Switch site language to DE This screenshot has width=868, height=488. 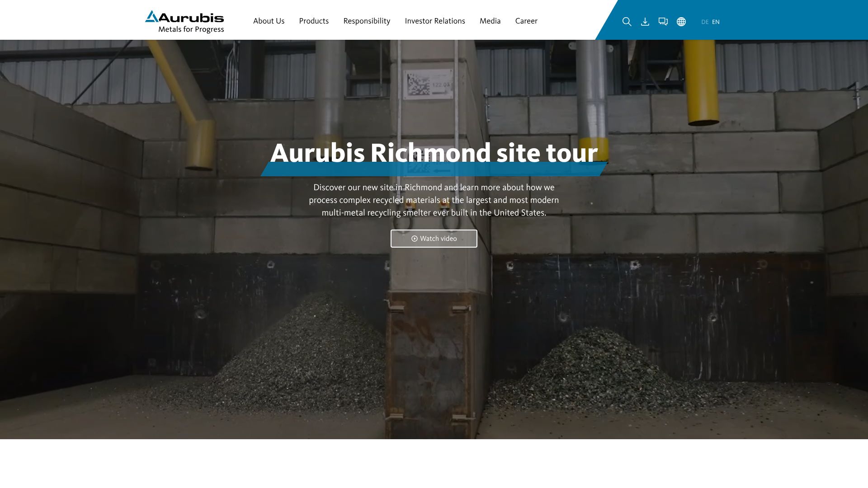705,22
